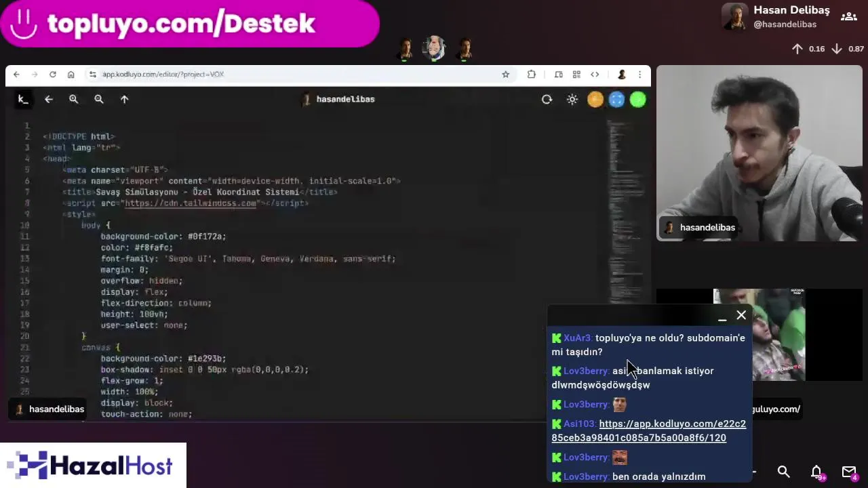Zoom out the editor code view
This screenshot has height=488, width=868.
click(99, 100)
